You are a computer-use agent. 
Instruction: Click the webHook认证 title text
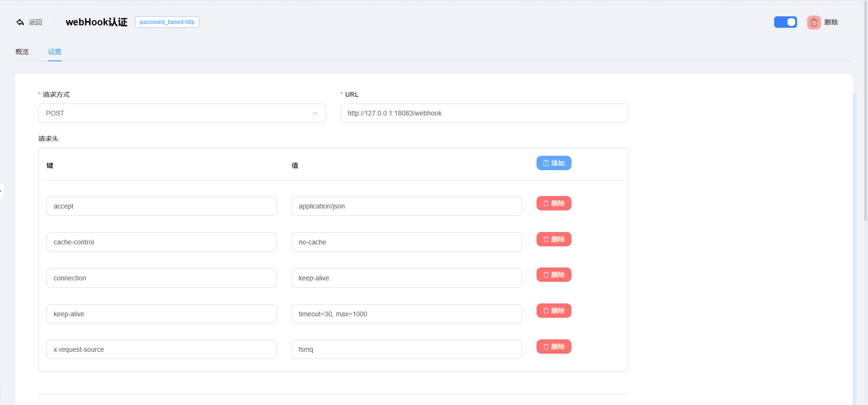(x=96, y=22)
